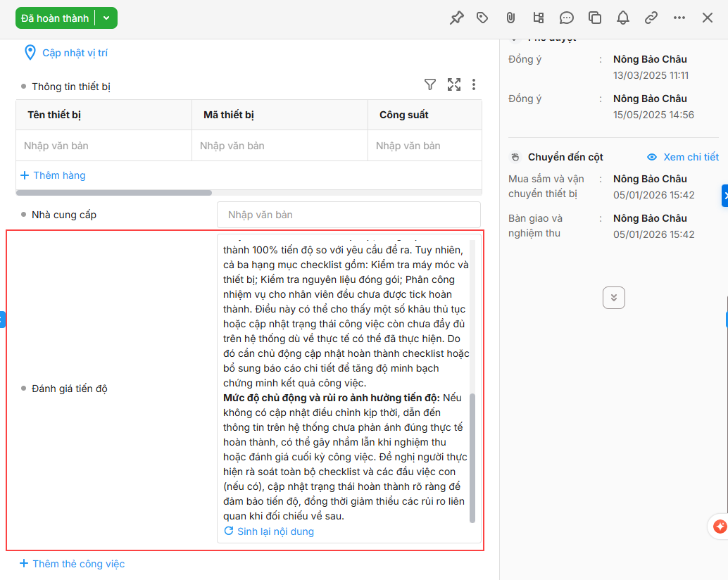Expand more history with double chevron button
The width and height of the screenshot is (728, 580).
coord(614,298)
